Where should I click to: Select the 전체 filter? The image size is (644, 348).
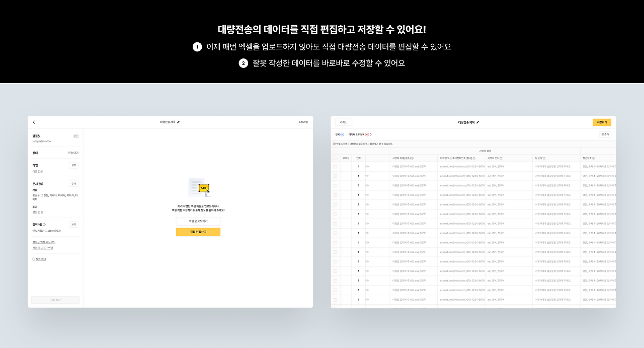click(x=338, y=135)
